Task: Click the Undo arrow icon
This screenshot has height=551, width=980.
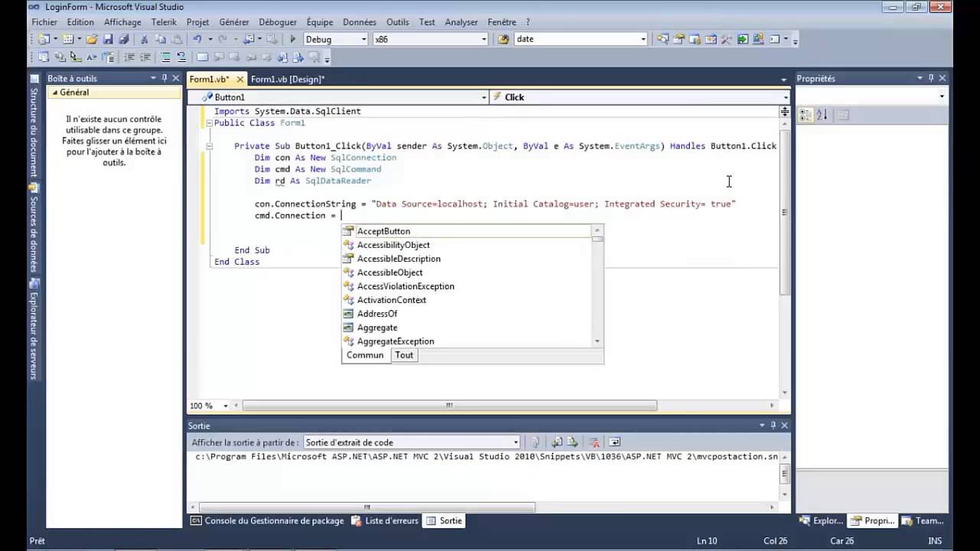Action: 198,39
